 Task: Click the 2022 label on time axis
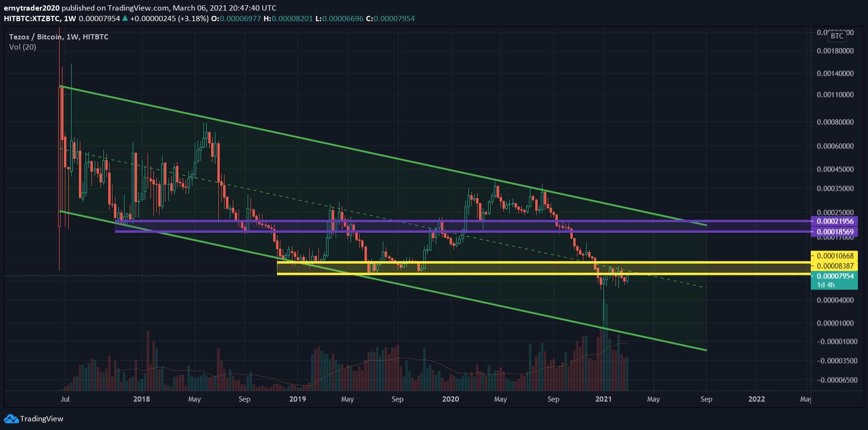756,399
